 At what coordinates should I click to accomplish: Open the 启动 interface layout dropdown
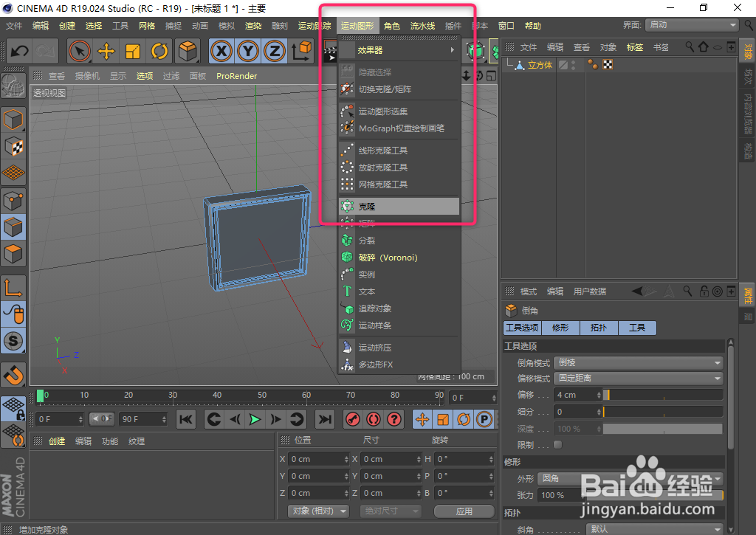(691, 24)
